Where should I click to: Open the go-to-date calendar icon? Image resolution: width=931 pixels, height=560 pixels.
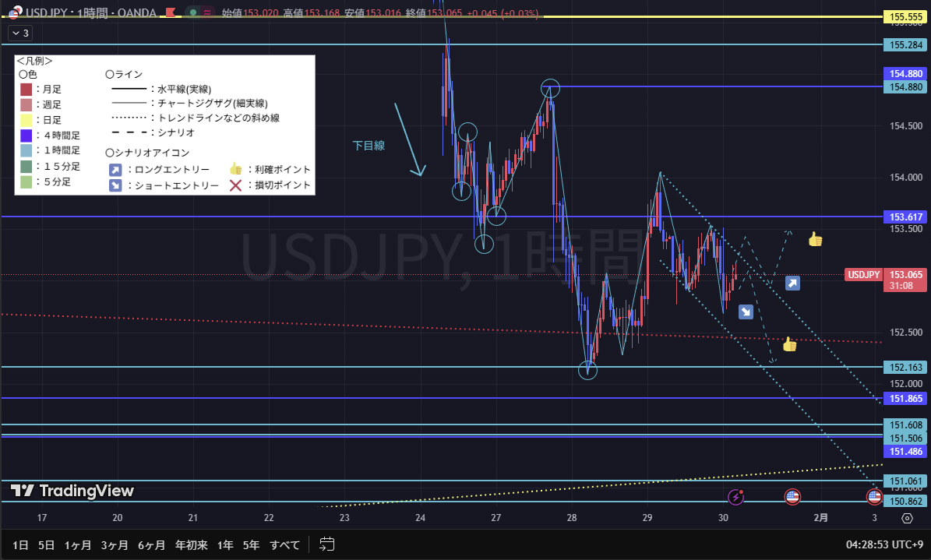point(327,544)
